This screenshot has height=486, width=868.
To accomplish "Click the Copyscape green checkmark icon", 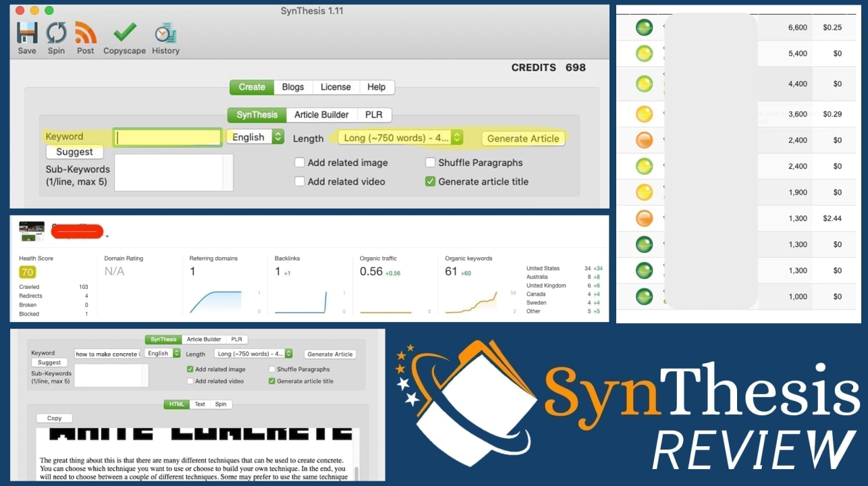I will click(125, 32).
